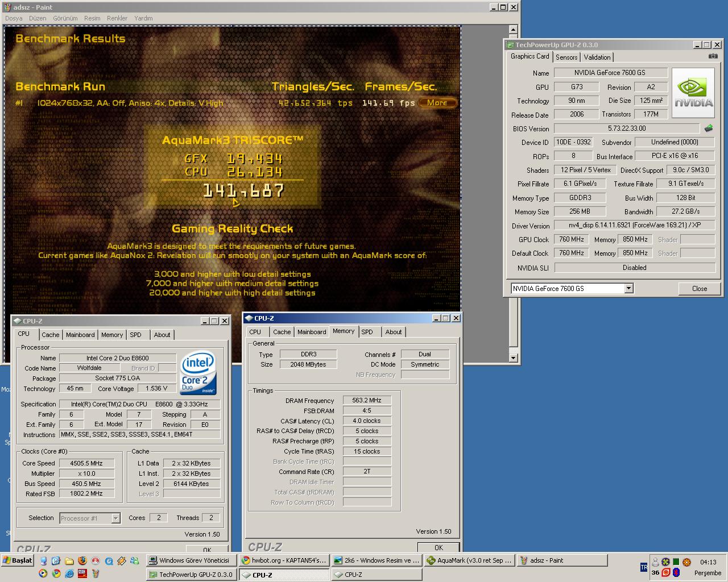The width and height of the screenshot is (728, 582).
Task: Click the DRAM Frequency 563.2 MHz field
Action: (367, 400)
